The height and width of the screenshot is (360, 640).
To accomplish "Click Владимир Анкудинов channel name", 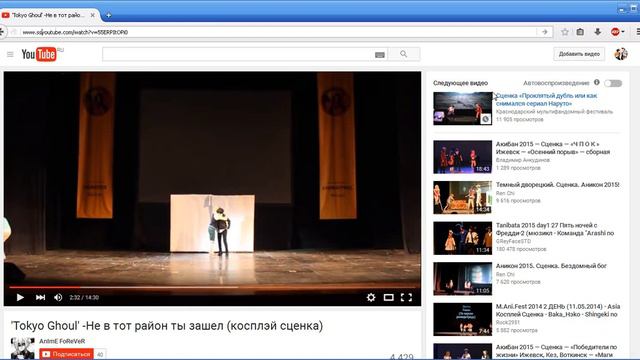I will (x=522, y=160).
